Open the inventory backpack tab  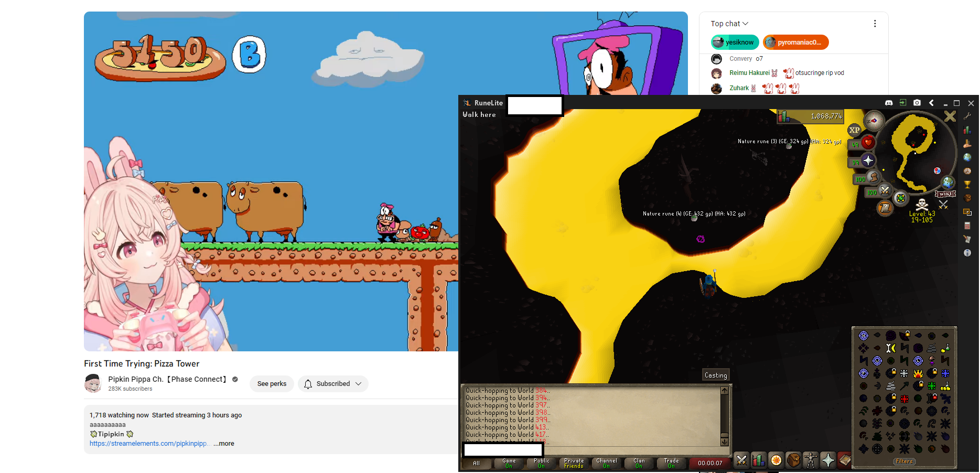pyautogui.click(x=793, y=460)
